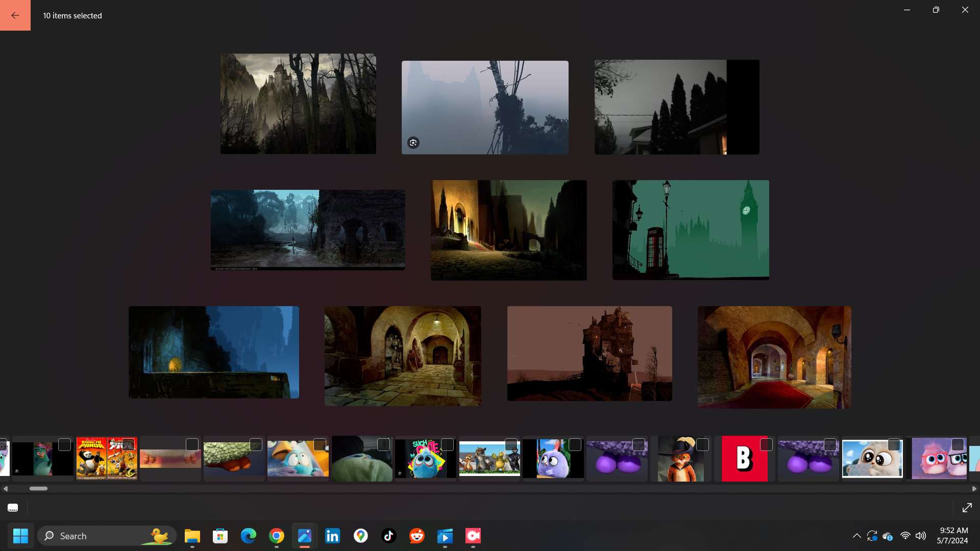Viewport: 980px width, 551px height.
Task: Open Wi-Fi network settings in the tray
Action: [x=905, y=536]
